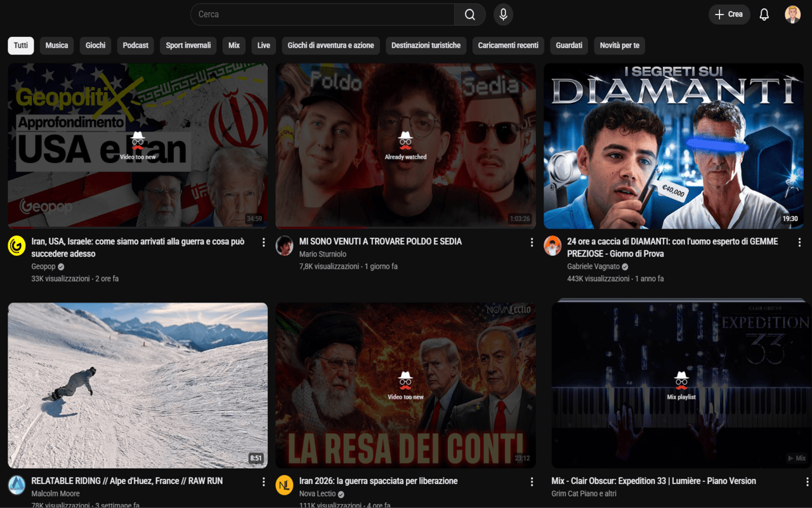Click the incognito icon on the USA e Iran thumbnail
The image size is (812, 508).
pyautogui.click(x=138, y=140)
